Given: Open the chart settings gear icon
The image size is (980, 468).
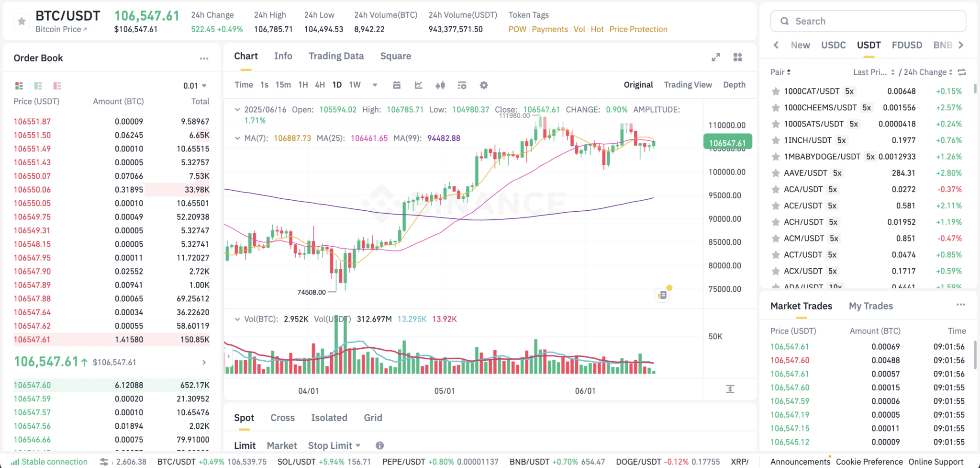Looking at the screenshot, I should click(484, 85).
